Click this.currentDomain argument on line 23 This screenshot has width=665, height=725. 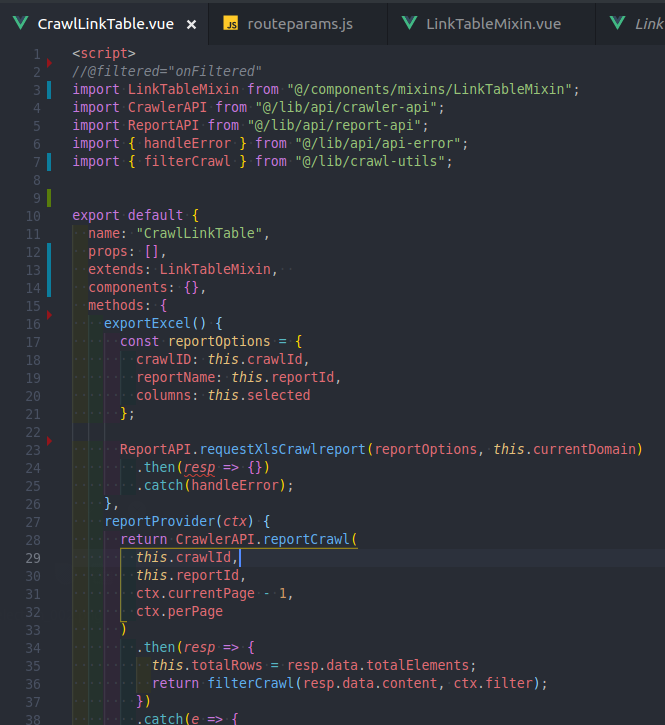click(564, 449)
